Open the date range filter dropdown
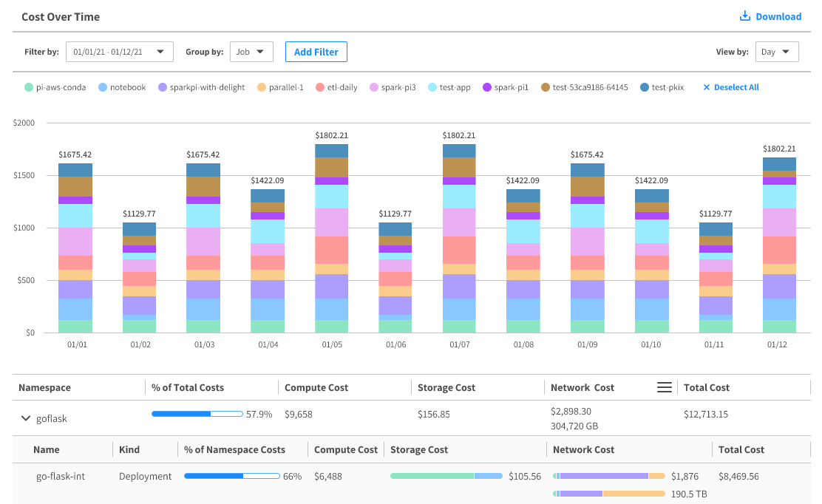Image resolution: width=822 pixels, height=504 pixels. click(120, 52)
